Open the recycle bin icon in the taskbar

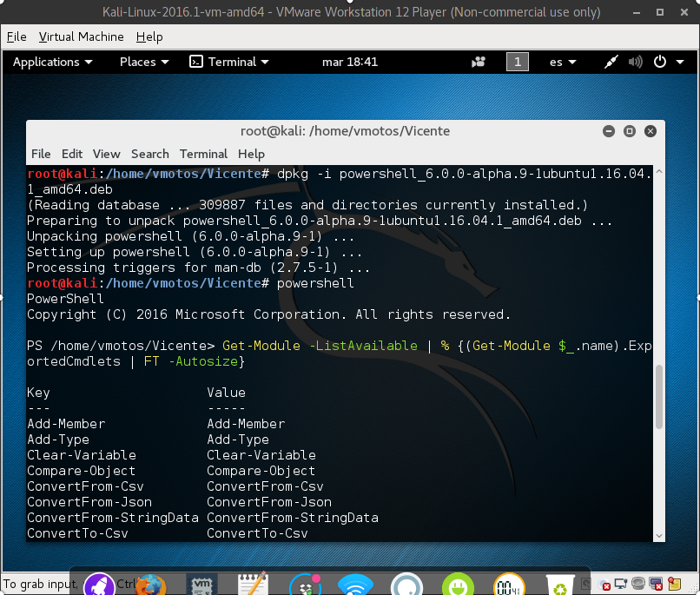pyautogui.click(x=560, y=584)
